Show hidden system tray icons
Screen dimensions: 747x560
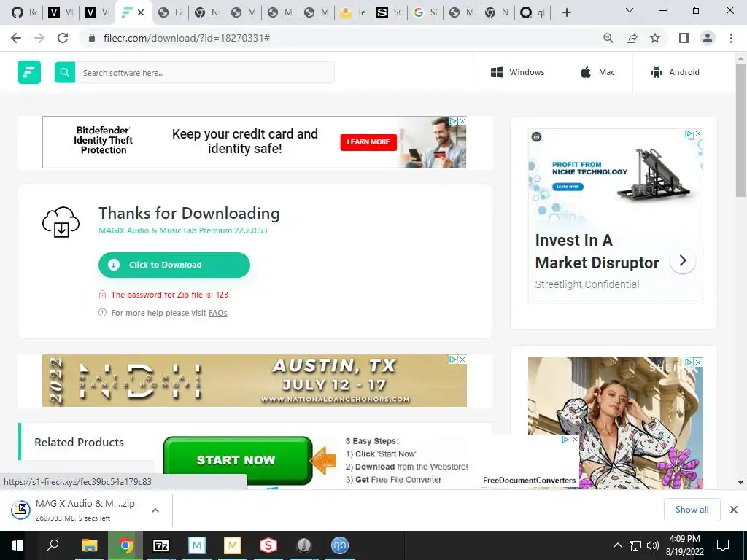click(x=617, y=545)
